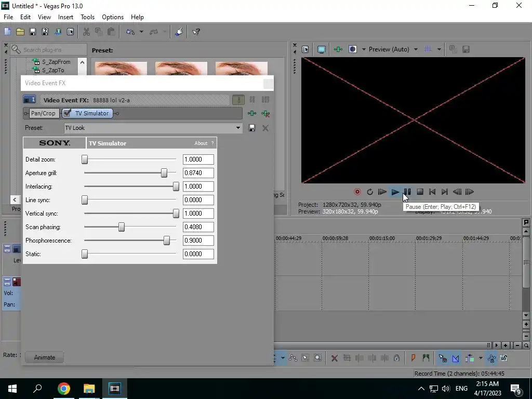This screenshot has width=532, height=399.
Task: Click the Insert Region icon
Action: point(425,358)
